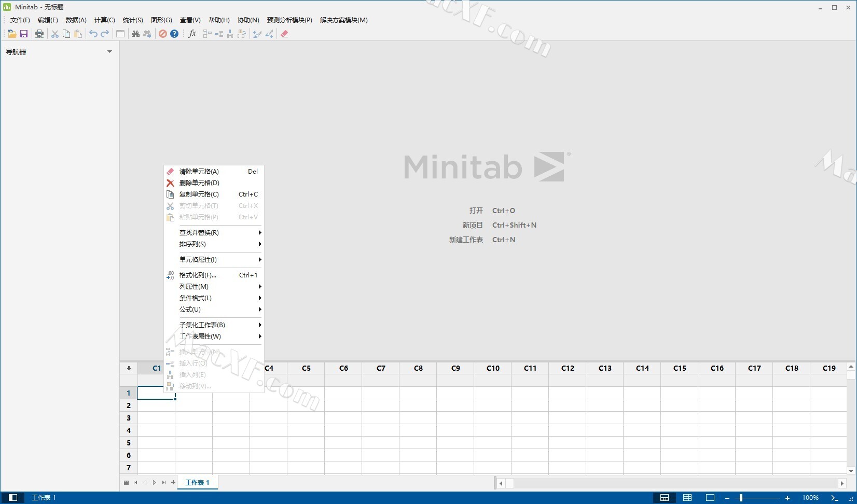Image resolution: width=857 pixels, height=504 pixels.
Task: Open the worksheet list icon beside tab navigation
Action: click(126, 483)
